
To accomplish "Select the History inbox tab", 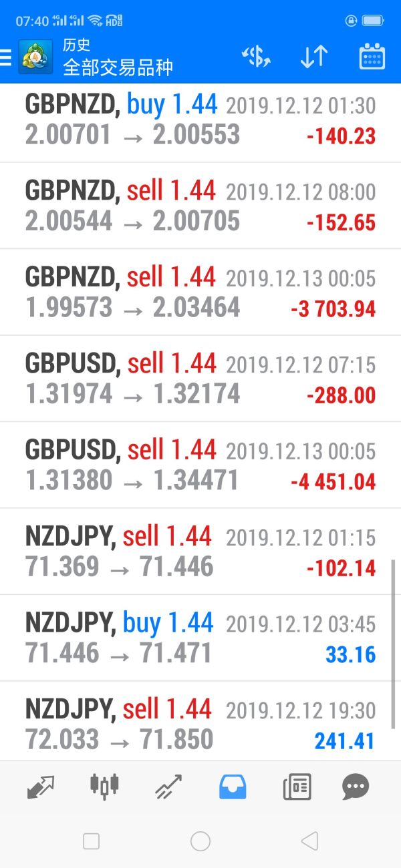I will coord(233,787).
